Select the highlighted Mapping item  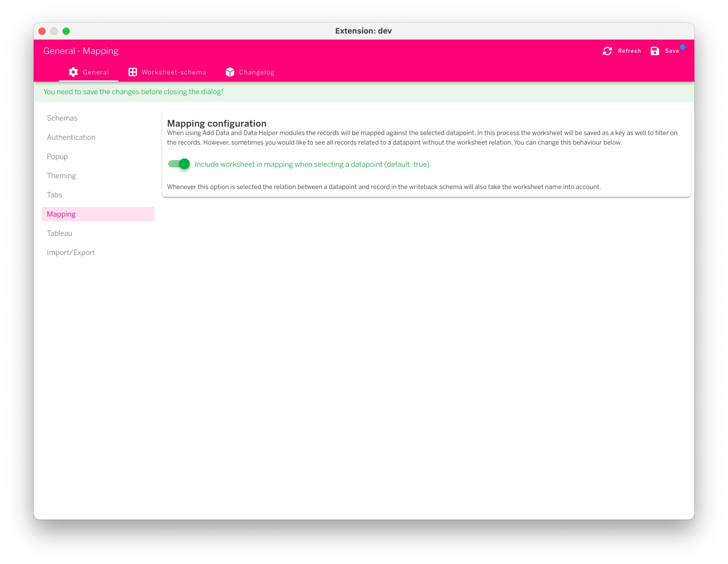pos(61,214)
